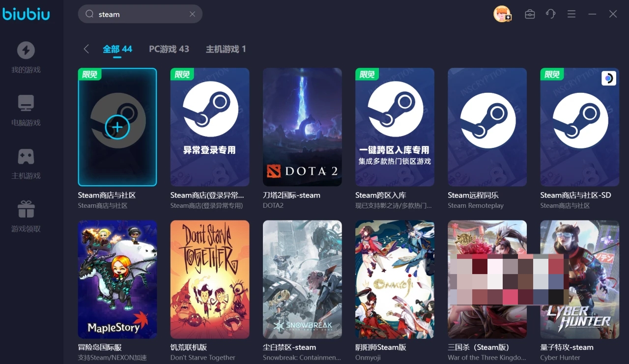Open the hamburger menu icon

click(571, 14)
